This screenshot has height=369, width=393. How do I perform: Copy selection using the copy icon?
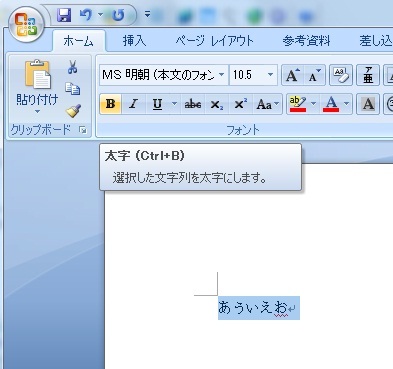(72, 89)
